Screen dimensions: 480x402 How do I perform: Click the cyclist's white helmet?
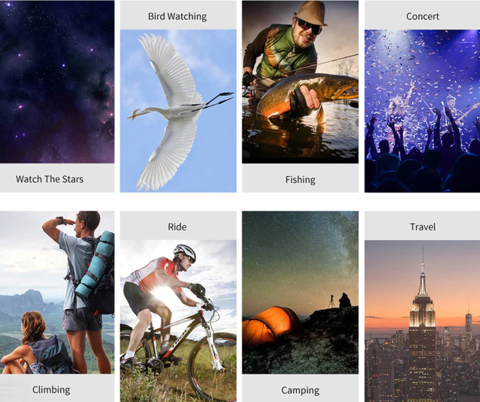point(185,252)
